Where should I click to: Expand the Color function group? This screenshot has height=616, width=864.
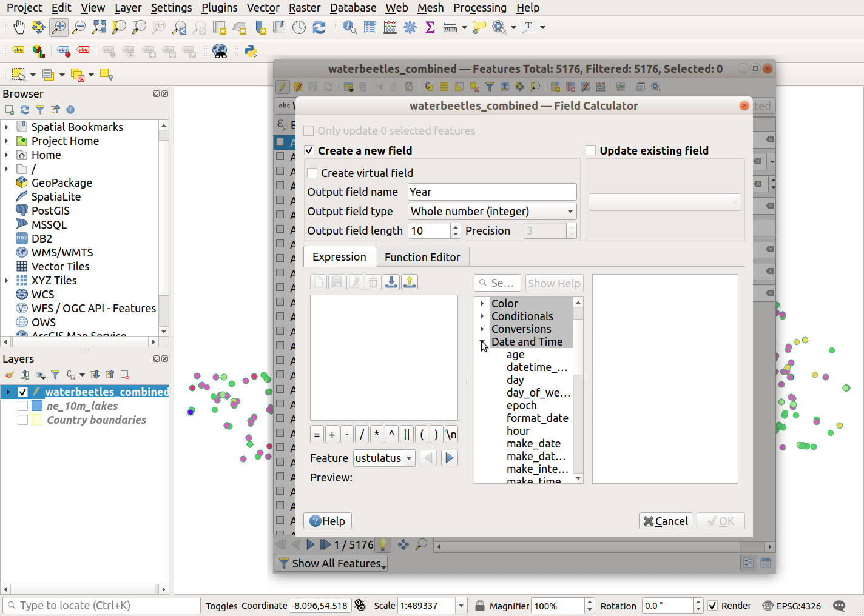click(x=482, y=303)
